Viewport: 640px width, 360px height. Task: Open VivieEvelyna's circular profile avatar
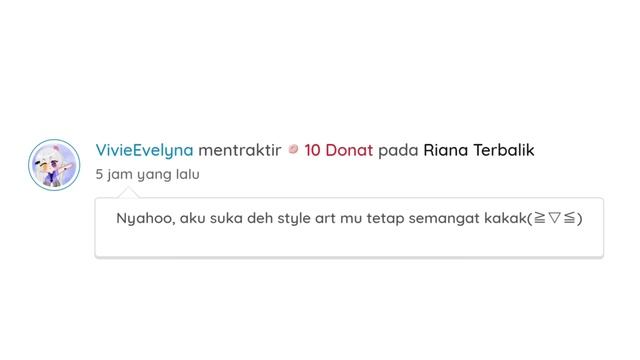point(54,165)
